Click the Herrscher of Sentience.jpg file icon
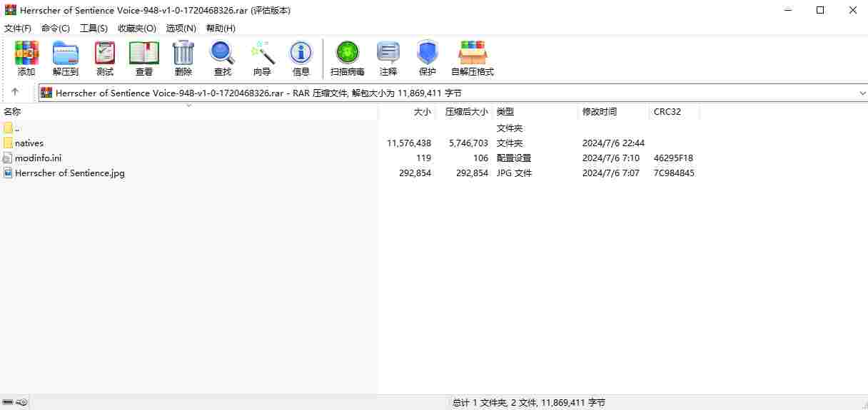This screenshot has width=868, height=410. pyautogui.click(x=8, y=173)
